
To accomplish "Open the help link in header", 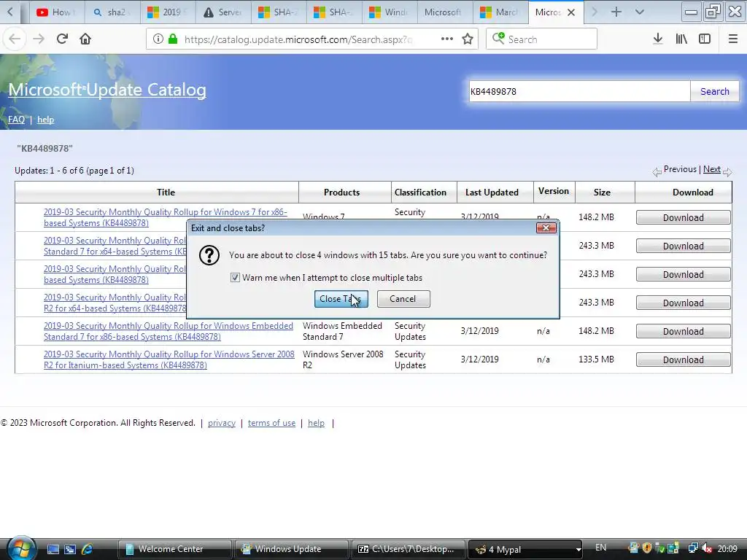I will [46, 120].
